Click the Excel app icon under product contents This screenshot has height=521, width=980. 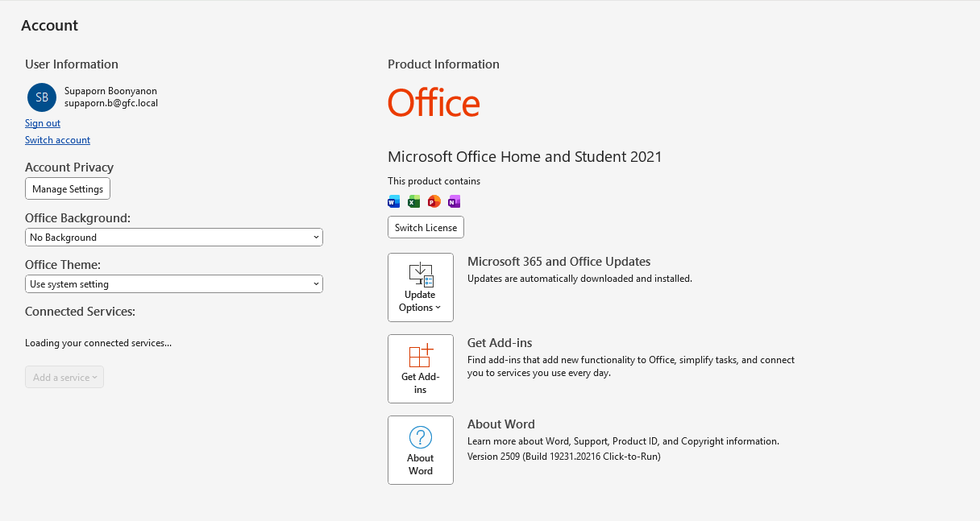414,202
